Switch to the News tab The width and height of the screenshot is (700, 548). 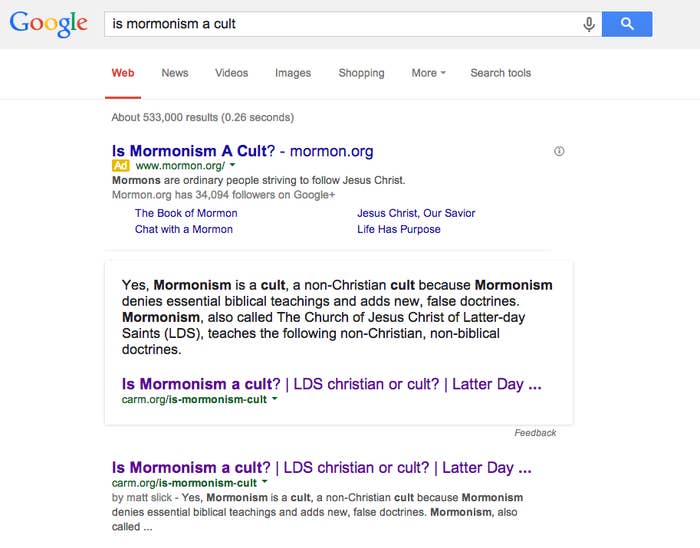pyautogui.click(x=175, y=73)
